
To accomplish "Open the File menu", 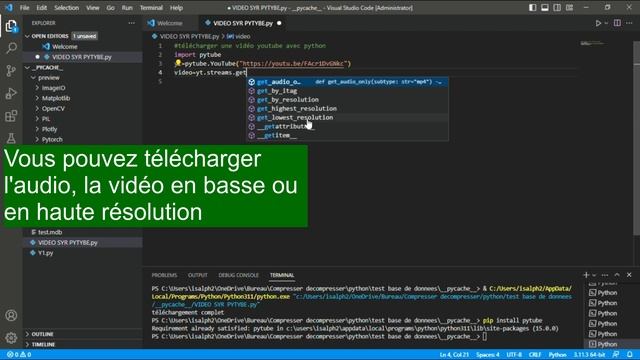I will [x=24, y=8].
